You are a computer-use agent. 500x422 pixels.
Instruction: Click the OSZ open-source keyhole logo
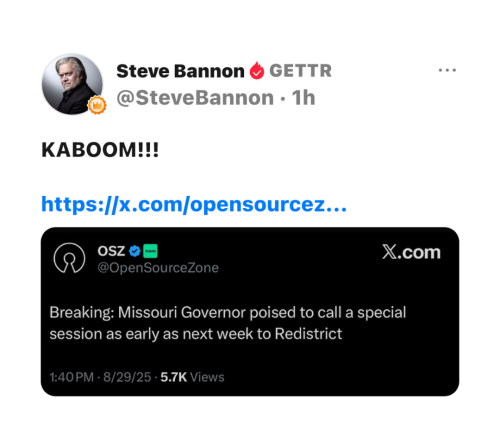coord(69,258)
